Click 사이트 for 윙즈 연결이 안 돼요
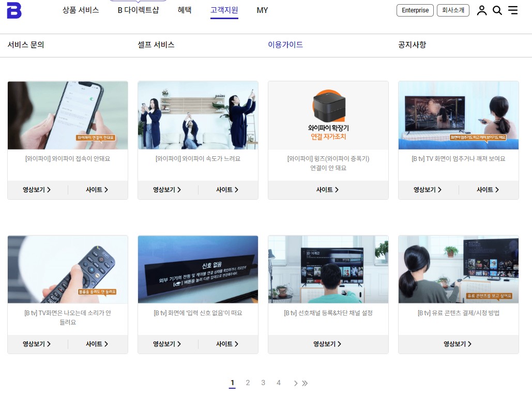 click(327, 190)
